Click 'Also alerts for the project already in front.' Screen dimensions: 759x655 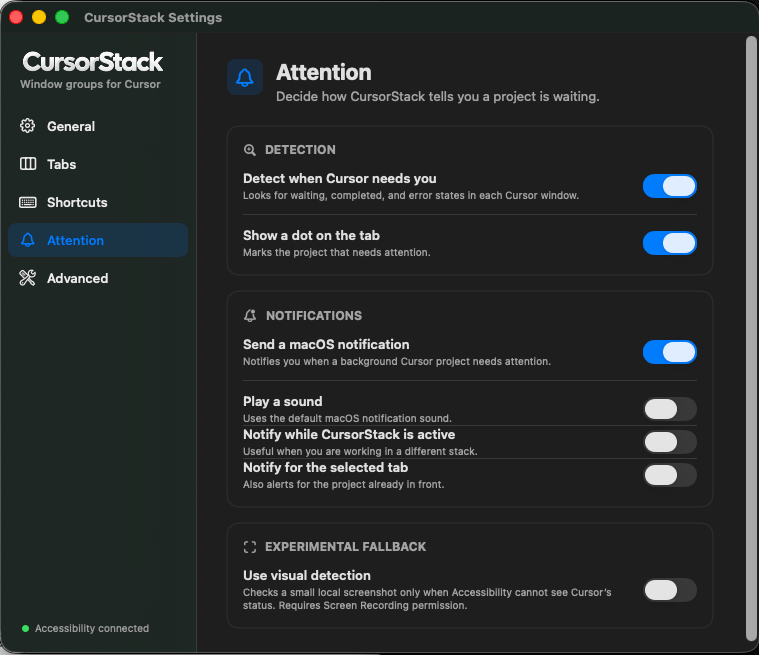click(343, 484)
